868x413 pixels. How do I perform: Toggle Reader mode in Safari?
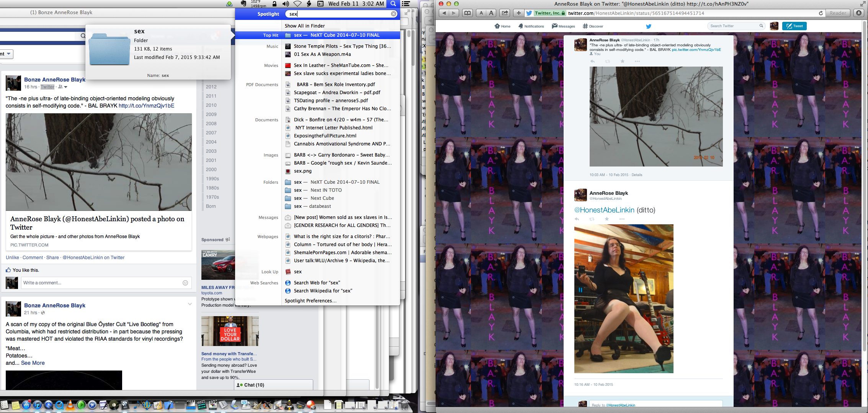tap(838, 13)
